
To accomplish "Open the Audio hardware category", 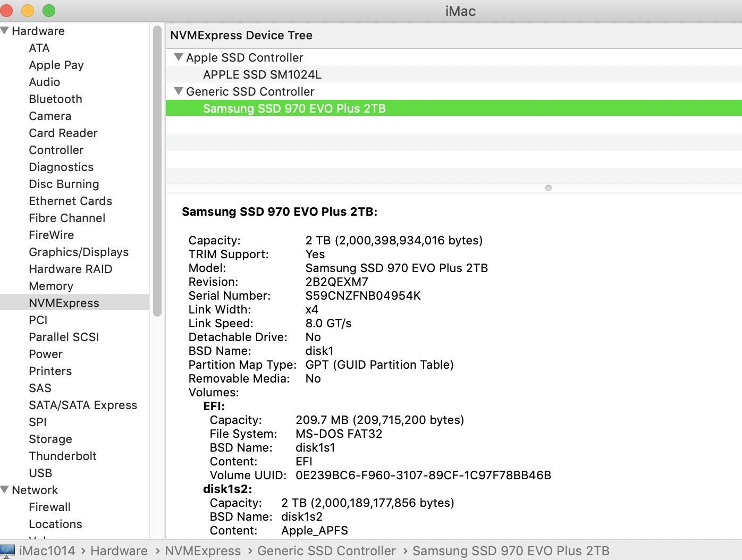I will pyautogui.click(x=45, y=82).
